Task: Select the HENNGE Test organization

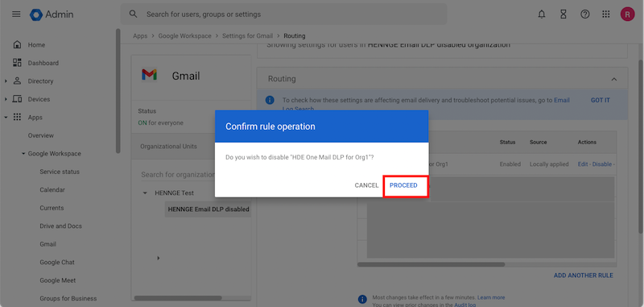Action: 174,193
